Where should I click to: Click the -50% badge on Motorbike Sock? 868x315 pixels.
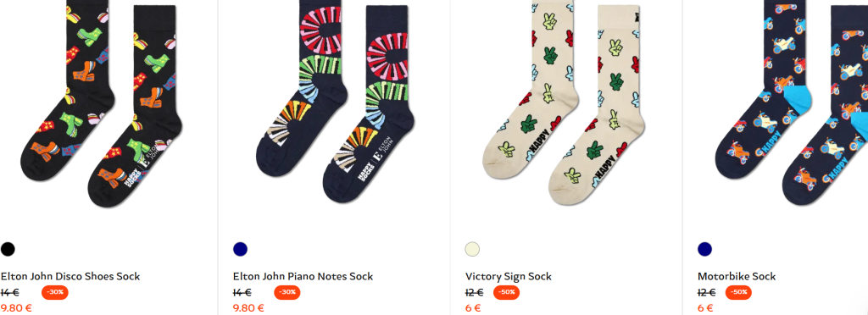tap(738, 292)
